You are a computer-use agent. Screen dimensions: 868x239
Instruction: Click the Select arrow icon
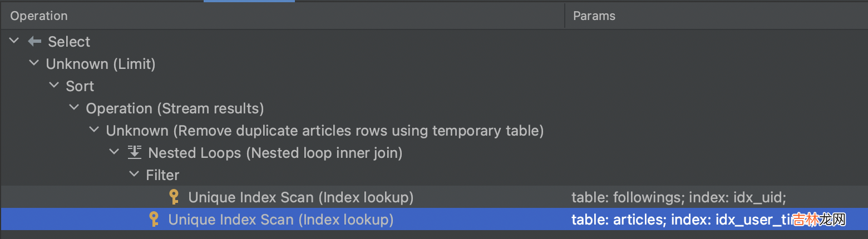click(34, 42)
